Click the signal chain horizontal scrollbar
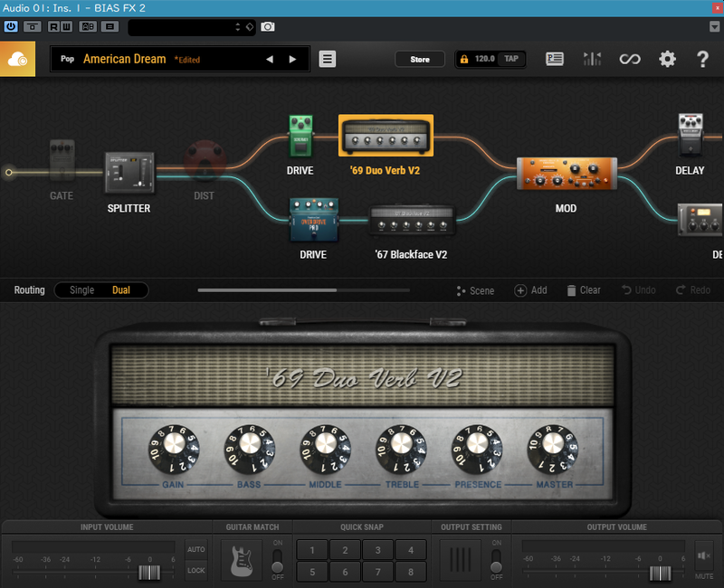This screenshot has height=588, width=724. coord(267,290)
